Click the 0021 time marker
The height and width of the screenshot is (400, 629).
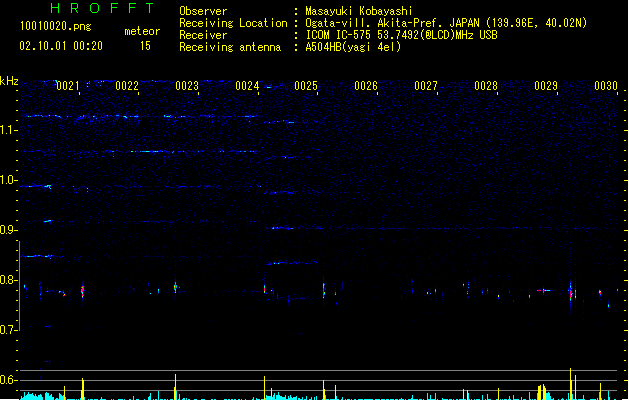[67, 86]
